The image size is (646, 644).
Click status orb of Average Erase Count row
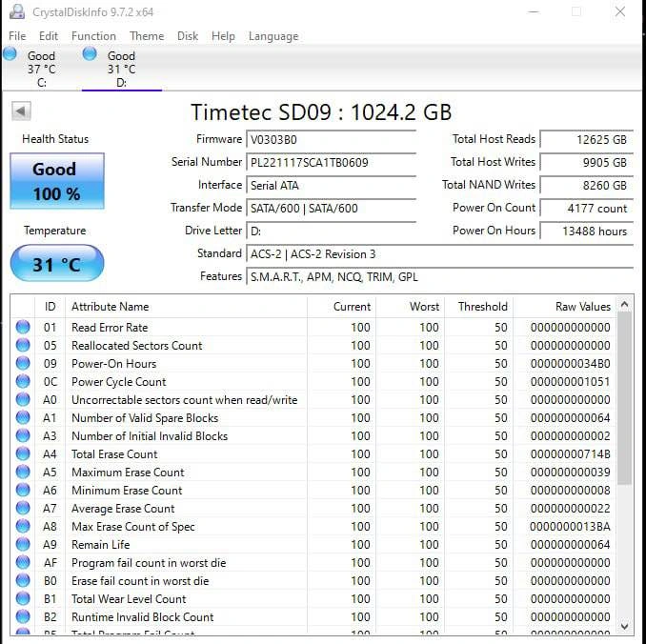(23, 509)
